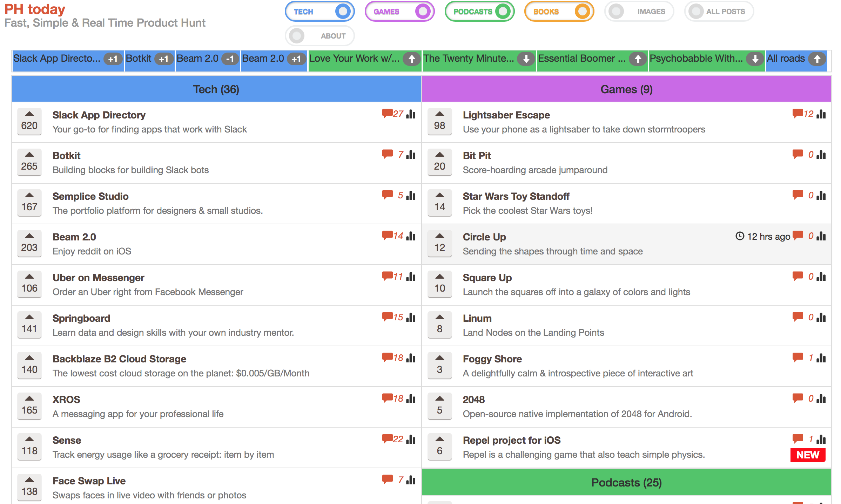Click Tech (36) column header

point(216,89)
